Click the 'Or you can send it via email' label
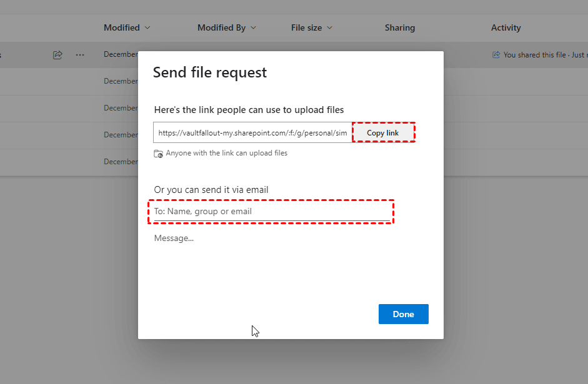This screenshot has width=588, height=384. click(211, 190)
